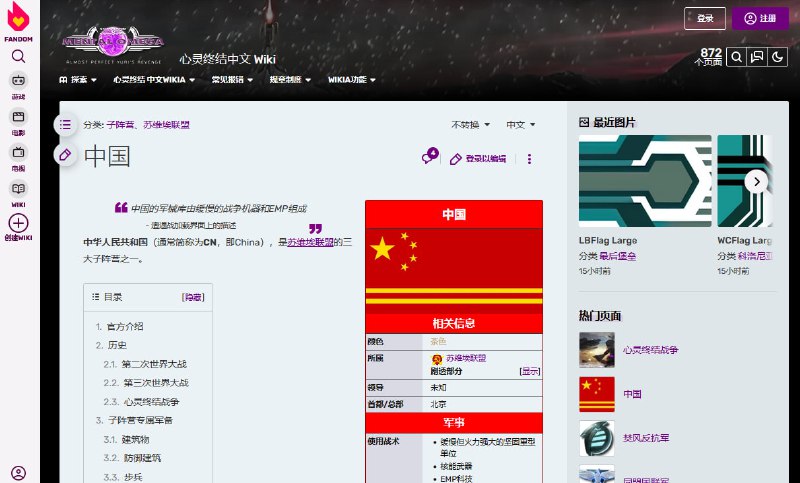Click the Mental Omega wiki logo
The width and height of the screenshot is (800, 483).
click(113, 43)
